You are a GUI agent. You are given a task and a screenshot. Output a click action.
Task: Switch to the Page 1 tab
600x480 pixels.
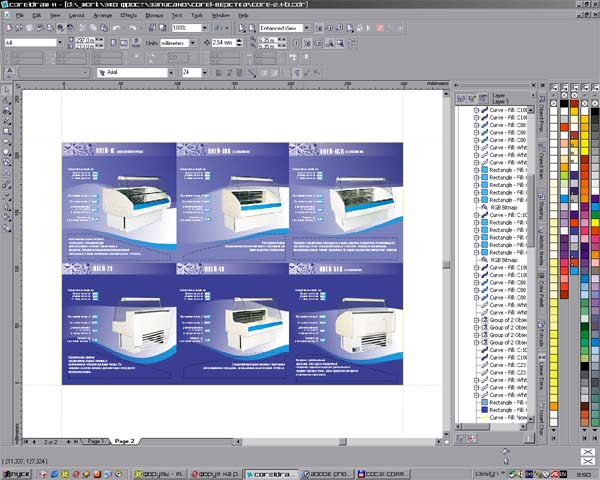[95, 441]
